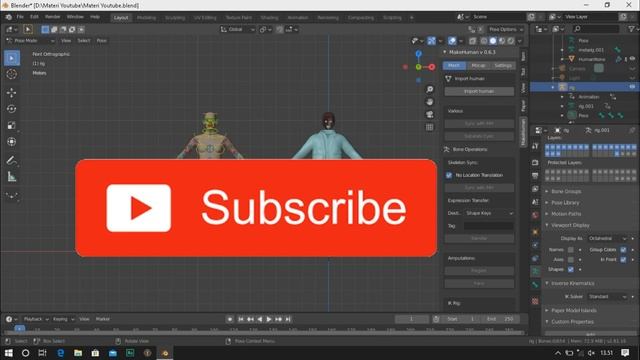
Task: Open the Window menu
Action: point(75,17)
